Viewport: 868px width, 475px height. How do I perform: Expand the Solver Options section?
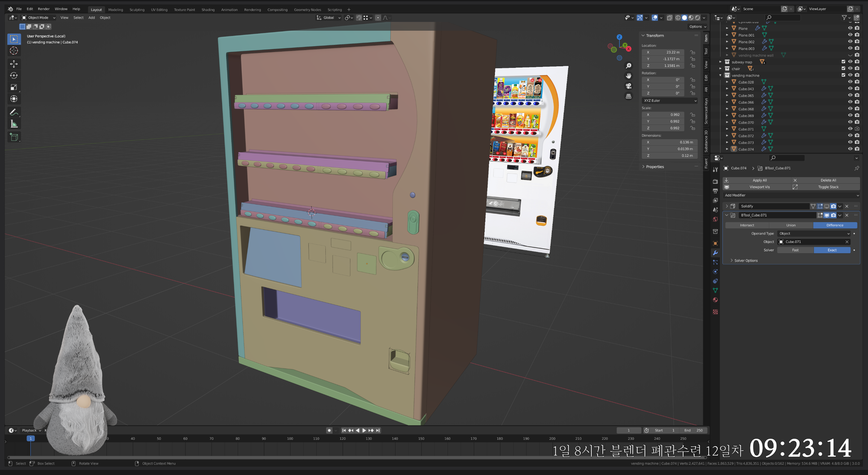[745, 260]
